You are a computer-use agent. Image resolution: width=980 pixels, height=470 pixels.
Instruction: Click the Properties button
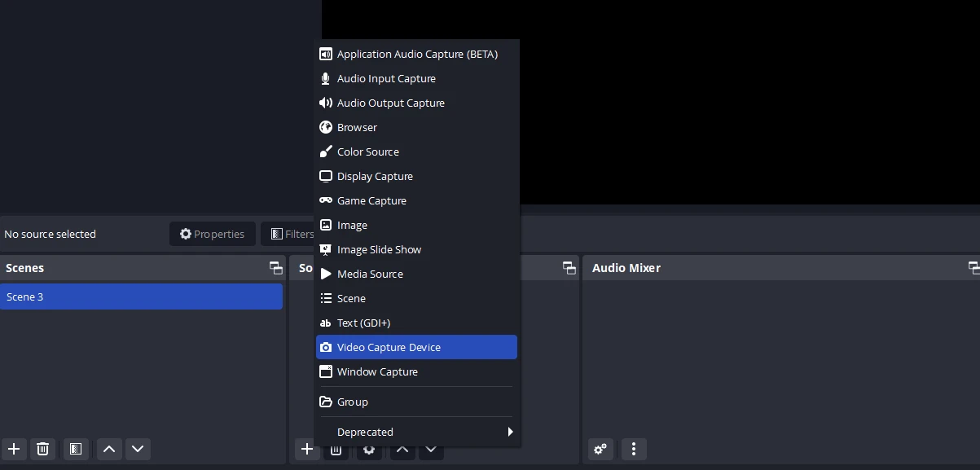point(213,234)
